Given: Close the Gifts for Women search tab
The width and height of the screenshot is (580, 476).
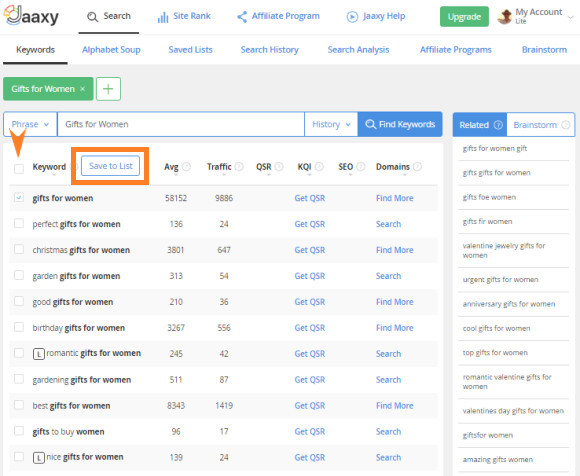Looking at the screenshot, I should click(82, 89).
